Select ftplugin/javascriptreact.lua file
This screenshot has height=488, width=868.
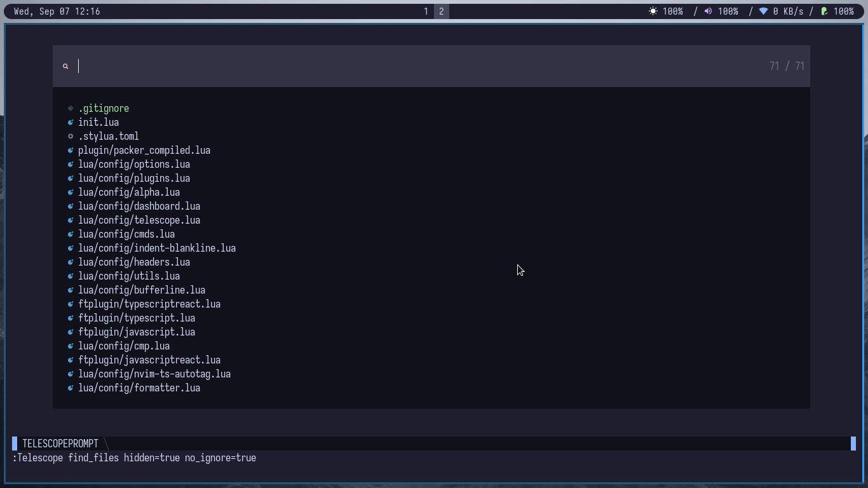click(149, 360)
